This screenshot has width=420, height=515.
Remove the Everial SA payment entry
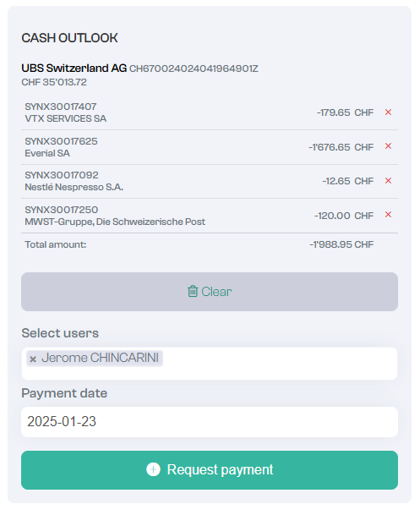coord(388,146)
